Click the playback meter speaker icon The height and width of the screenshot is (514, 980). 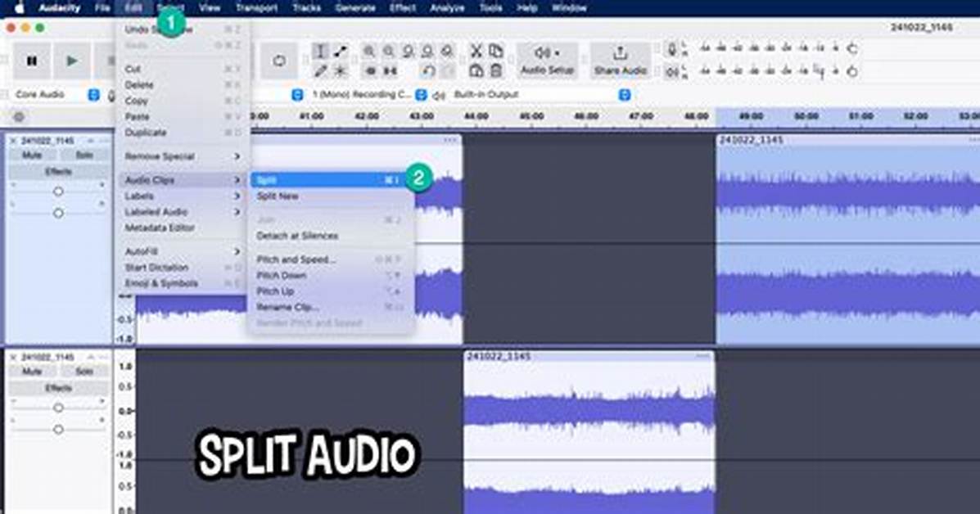tap(672, 72)
